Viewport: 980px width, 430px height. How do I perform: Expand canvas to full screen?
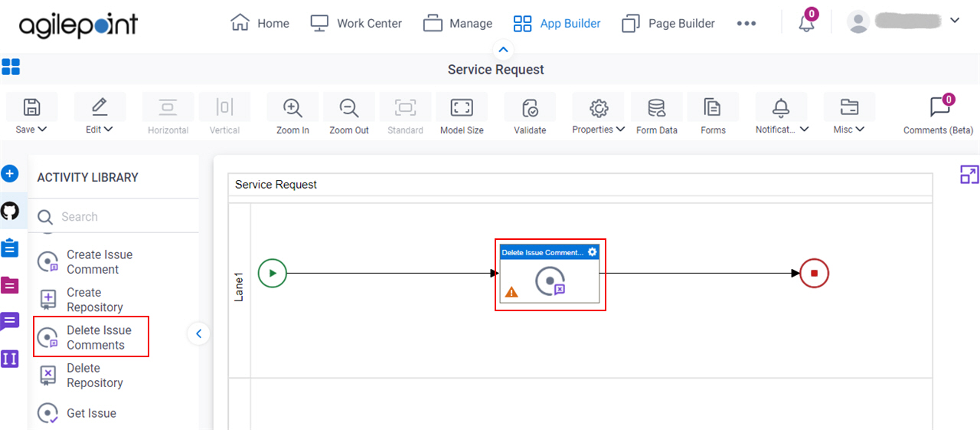click(x=969, y=175)
